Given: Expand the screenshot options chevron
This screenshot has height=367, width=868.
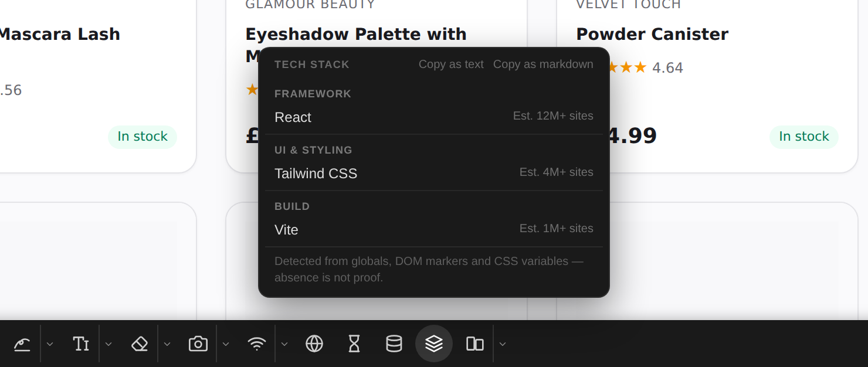Looking at the screenshot, I should [x=226, y=344].
